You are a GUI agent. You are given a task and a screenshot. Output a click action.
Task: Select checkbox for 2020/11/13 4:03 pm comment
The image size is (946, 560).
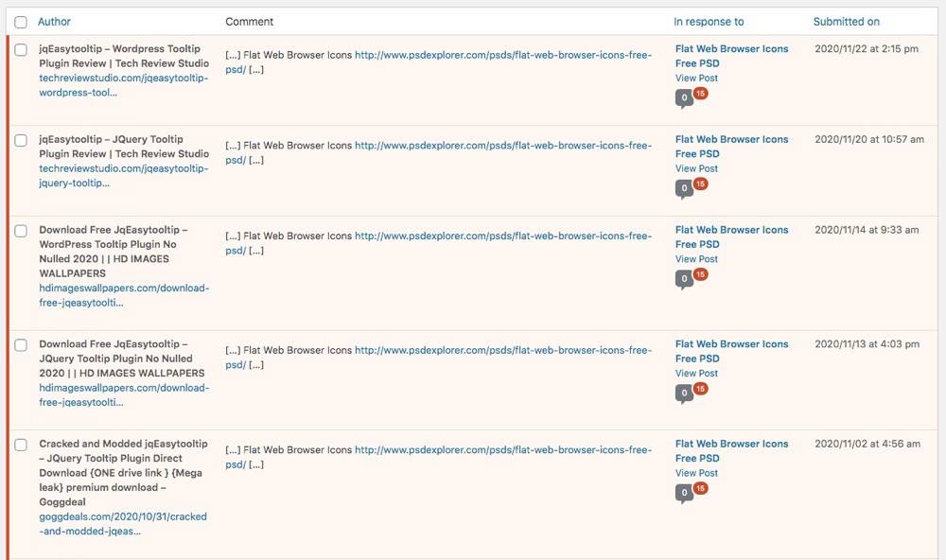pos(21,344)
